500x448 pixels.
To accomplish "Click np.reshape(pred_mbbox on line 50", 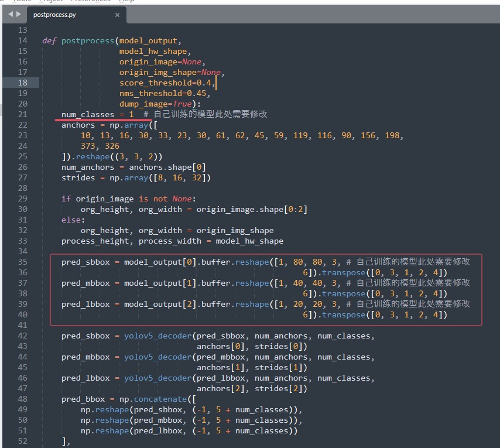I will click(x=131, y=420).
